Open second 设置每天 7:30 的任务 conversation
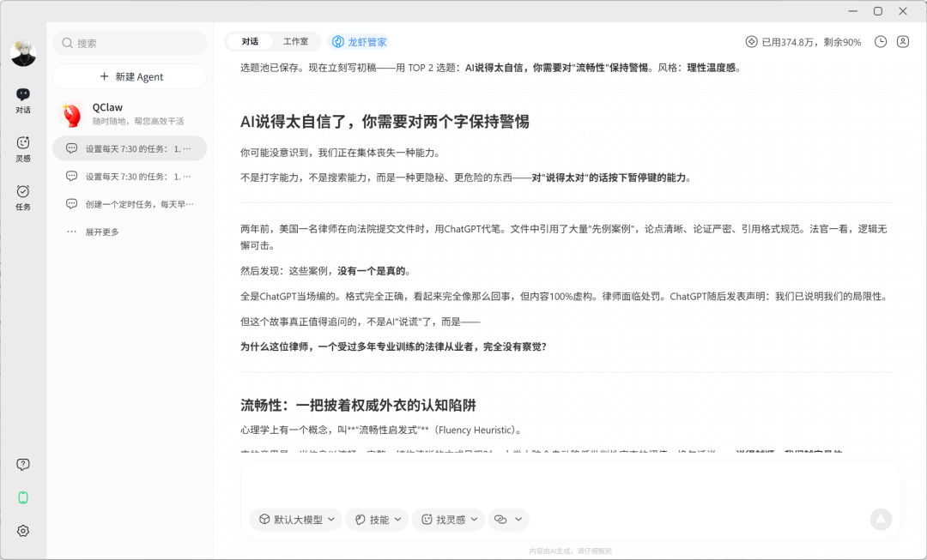Image resolution: width=927 pixels, height=560 pixels. click(130, 176)
